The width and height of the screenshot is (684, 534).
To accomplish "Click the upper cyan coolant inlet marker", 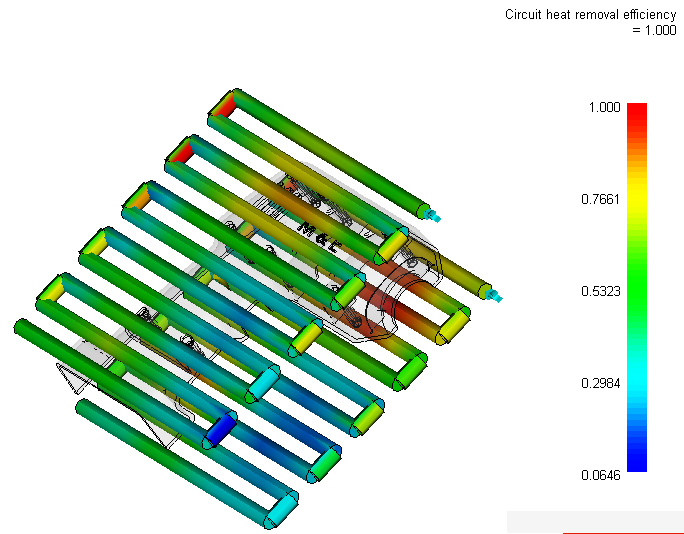I will click(433, 214).
